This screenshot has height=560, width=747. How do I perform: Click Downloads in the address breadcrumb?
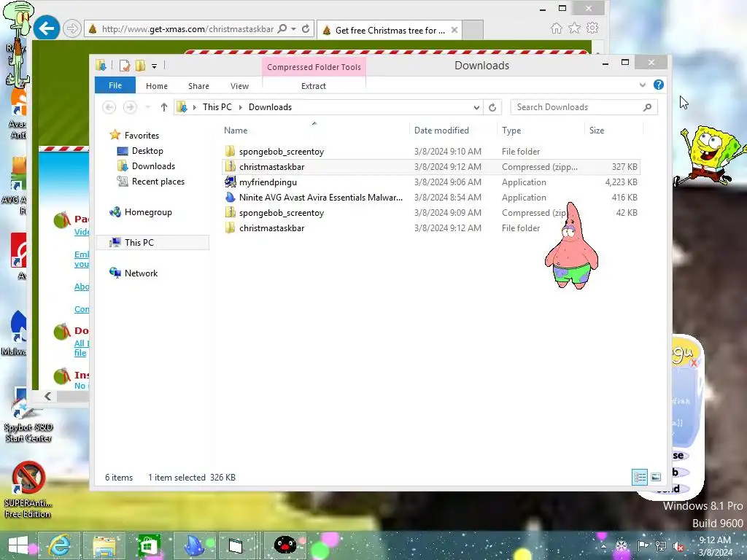[x=270, y=107]
